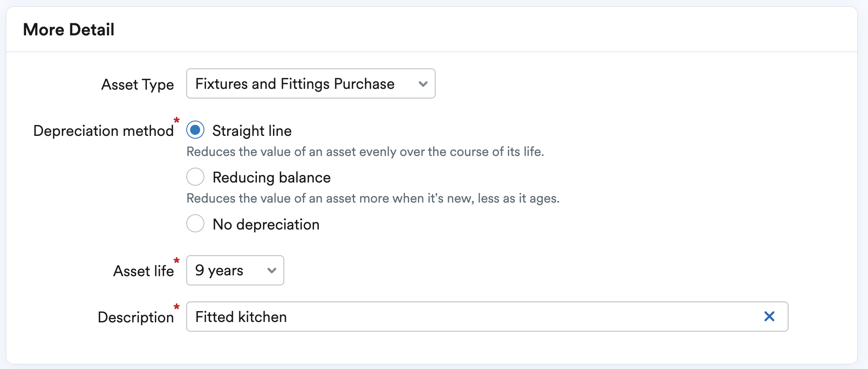Click the 'Asset life' label
Viewport: 868px width, 369px height.
pyautogui.click(x=144, y=271)
